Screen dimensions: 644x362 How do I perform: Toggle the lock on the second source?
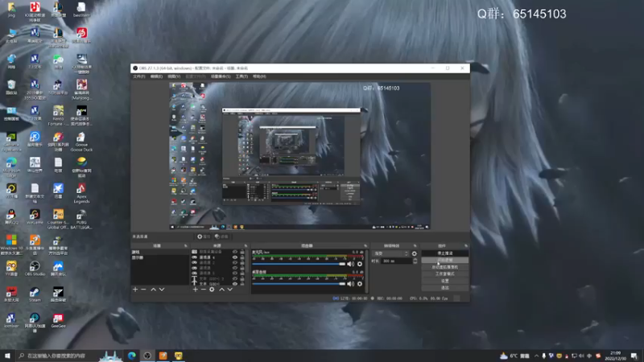coord(242,257)
